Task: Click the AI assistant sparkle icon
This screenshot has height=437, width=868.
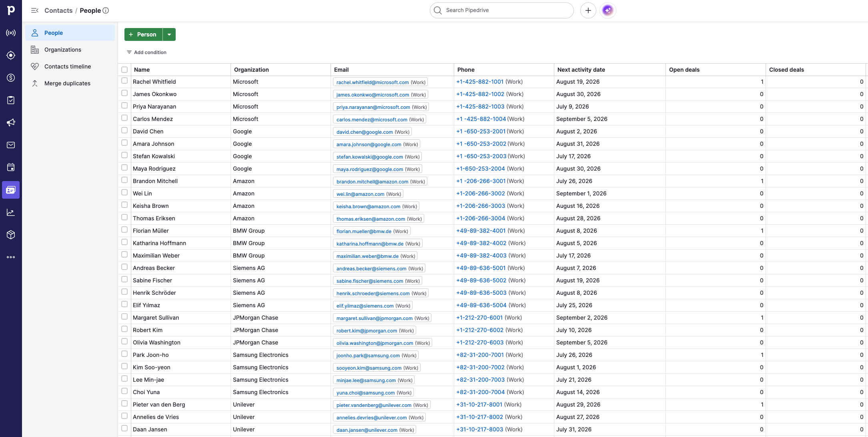Action: pyautogui.click(x=608, y=10)
